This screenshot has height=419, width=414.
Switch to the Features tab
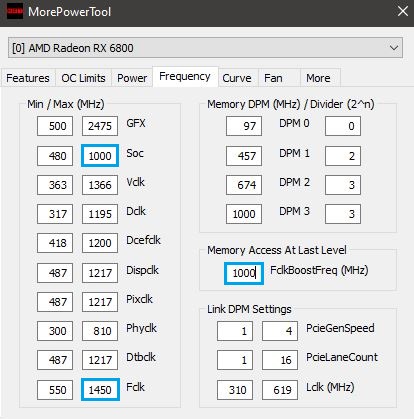tap(28, 78)
